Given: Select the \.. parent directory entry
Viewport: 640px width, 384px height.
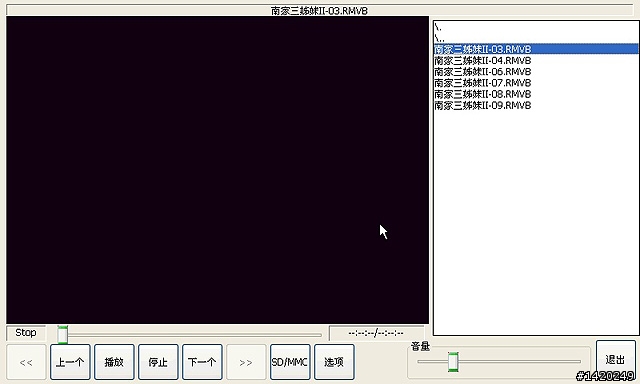Looking at the screenshot, I should click(536, 38).
